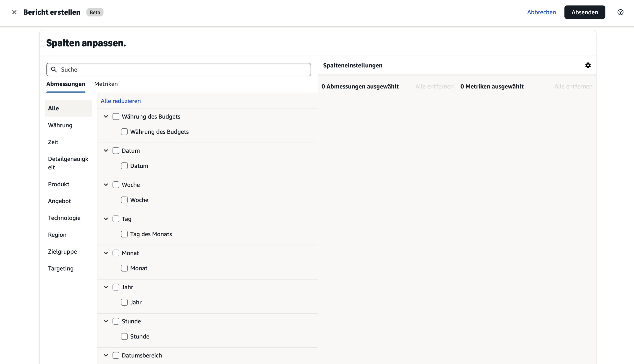Select the Währung des Budgets parent checkbox
This screenshot has width=634, height=364.
pos(116,117)
